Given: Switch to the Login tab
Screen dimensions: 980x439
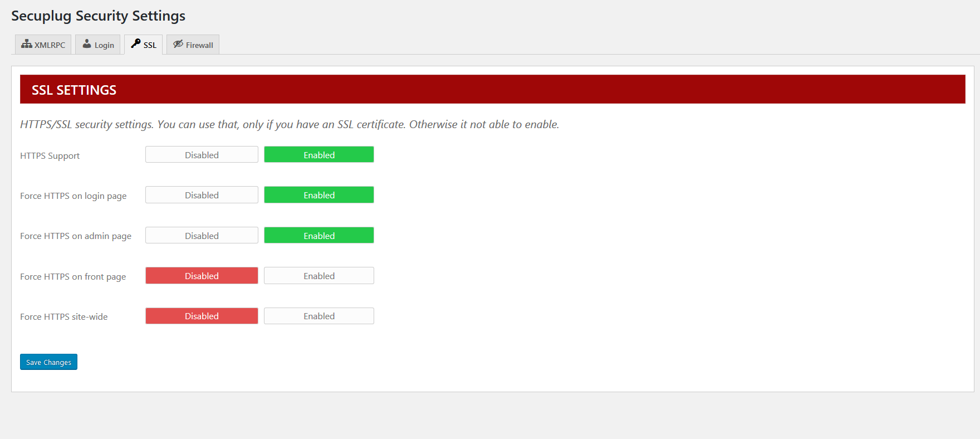Looking at the screenshot, I should [98, 45].
